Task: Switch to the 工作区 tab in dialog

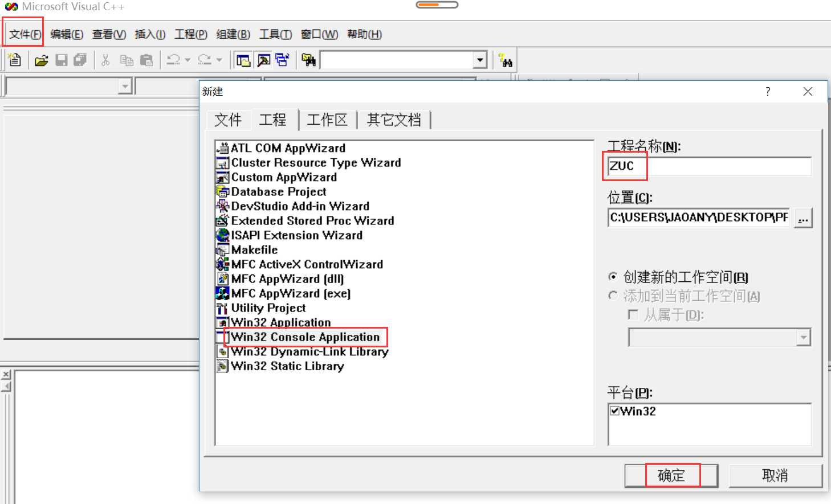Action: coord(327,120)
